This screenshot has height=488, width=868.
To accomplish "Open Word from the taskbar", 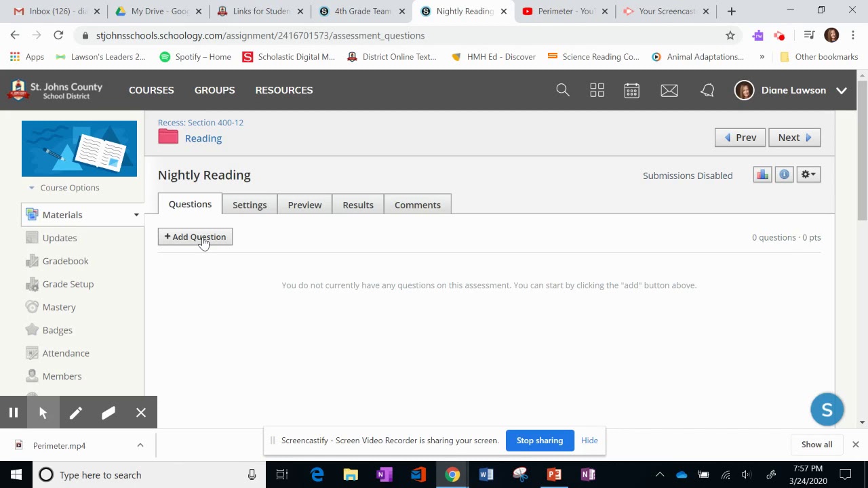I will (x=486, y=474).
